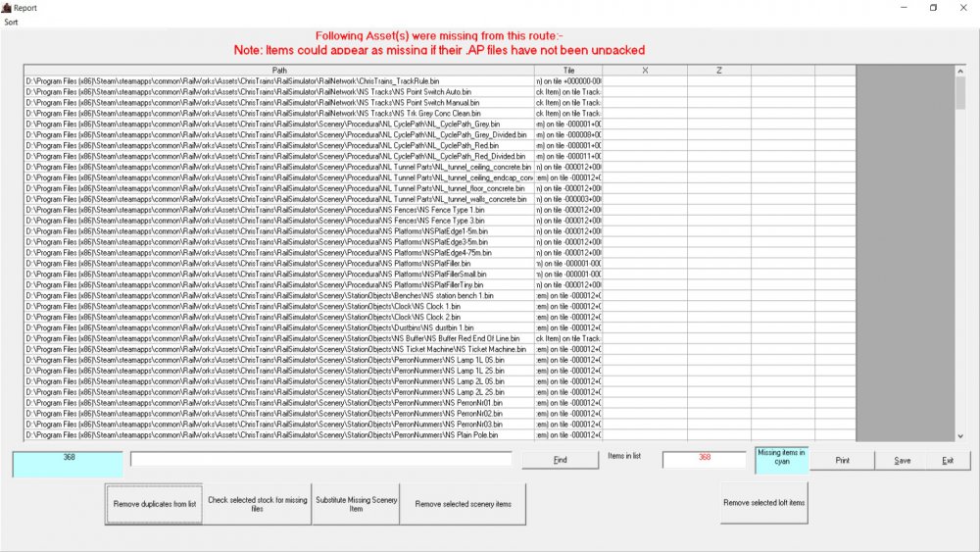Click the X column header
The width and height of the screenshot is (980, 552).
click(x=644, y=71)
